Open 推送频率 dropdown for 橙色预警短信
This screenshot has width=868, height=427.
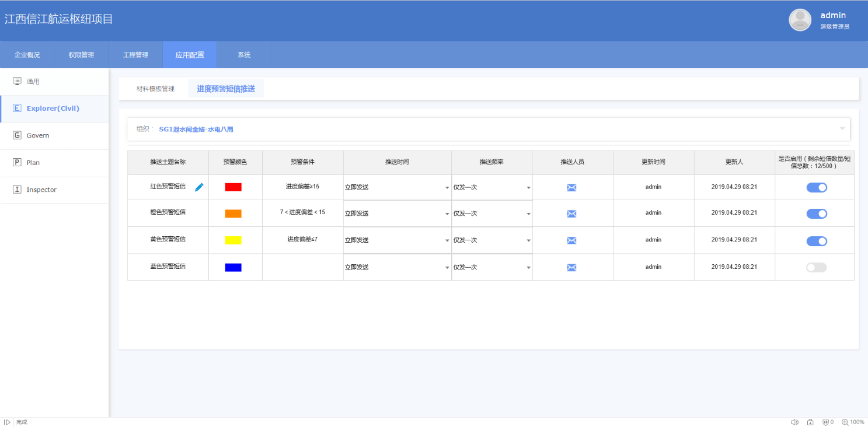pos(492,213)
